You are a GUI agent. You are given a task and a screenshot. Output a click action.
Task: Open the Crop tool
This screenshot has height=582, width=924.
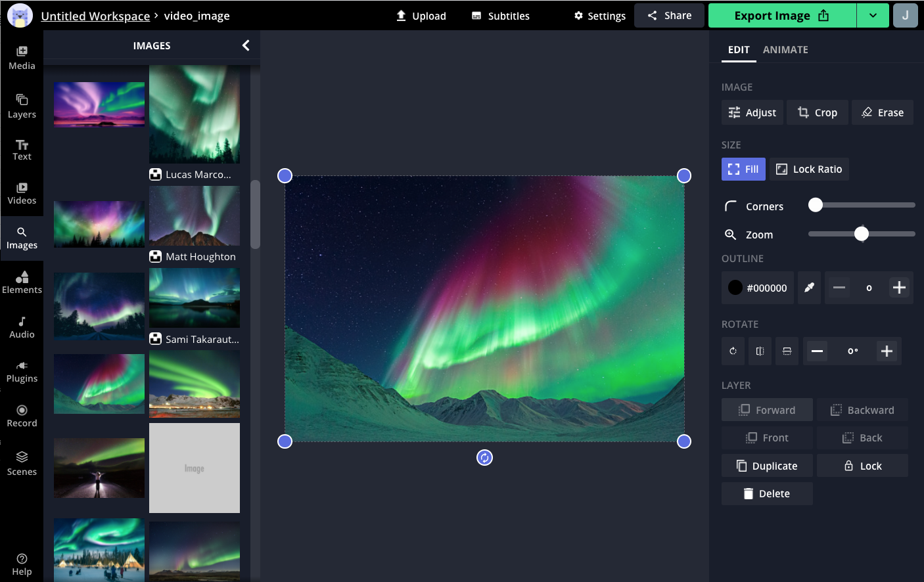[x=818, y=112]
